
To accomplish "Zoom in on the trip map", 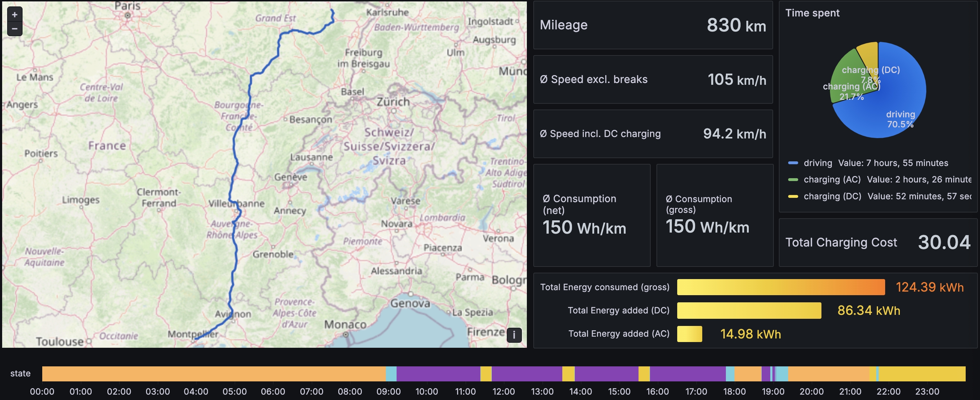I will tap(14, 14).
